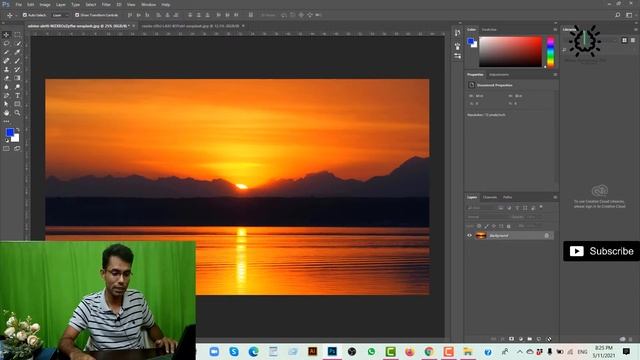
Task: Toggle the Auto-Select checkbox
Action: click(25, 15)
